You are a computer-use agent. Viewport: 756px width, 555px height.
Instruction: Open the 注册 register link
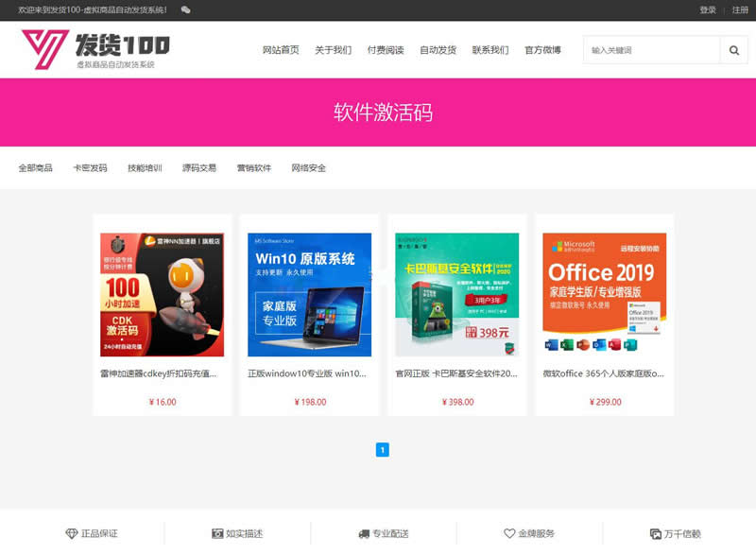[740, 9]
